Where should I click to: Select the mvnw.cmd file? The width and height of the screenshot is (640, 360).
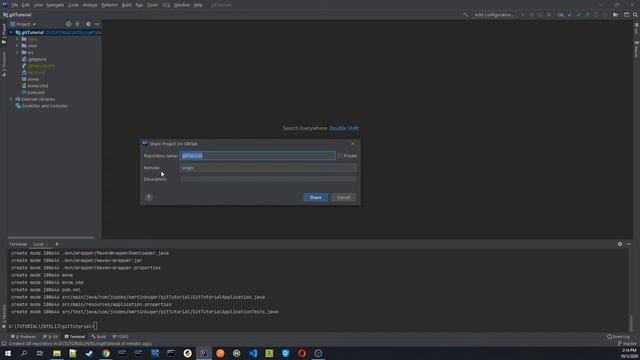coord(35,86)
